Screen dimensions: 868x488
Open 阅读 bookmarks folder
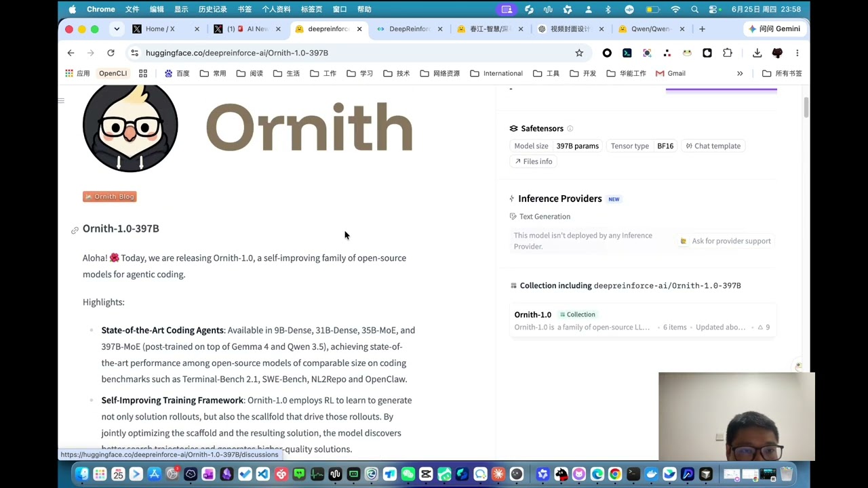tap(250, 73)
